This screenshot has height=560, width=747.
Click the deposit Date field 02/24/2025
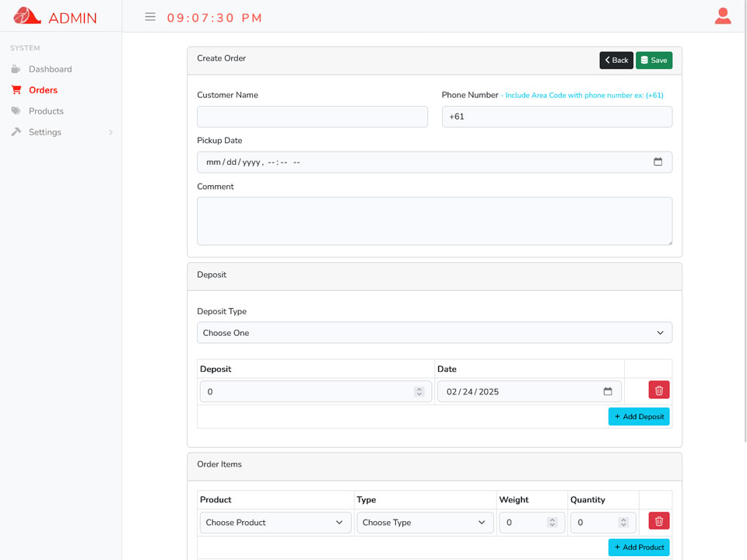529,391
